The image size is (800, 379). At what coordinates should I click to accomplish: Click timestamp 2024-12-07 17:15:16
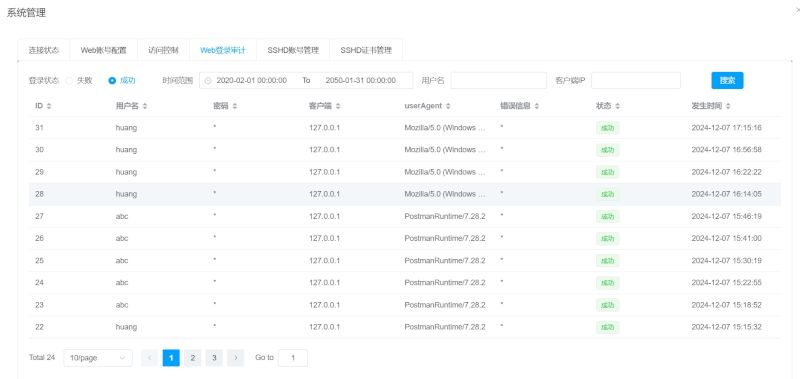[x=726, y=128]
